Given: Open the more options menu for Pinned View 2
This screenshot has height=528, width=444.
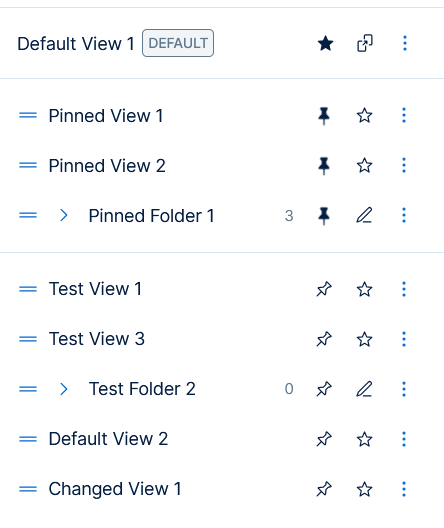Looking at the screenshot, I should tap(404, 165).
